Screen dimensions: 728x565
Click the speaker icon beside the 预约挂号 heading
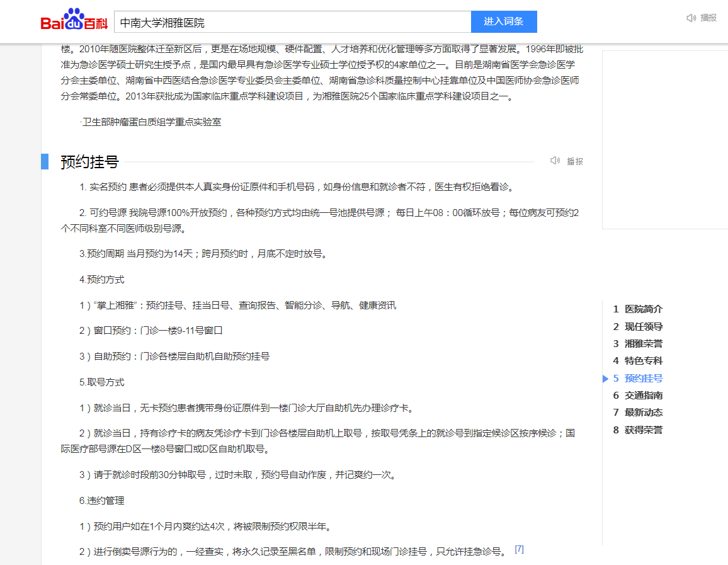[555, 161]
